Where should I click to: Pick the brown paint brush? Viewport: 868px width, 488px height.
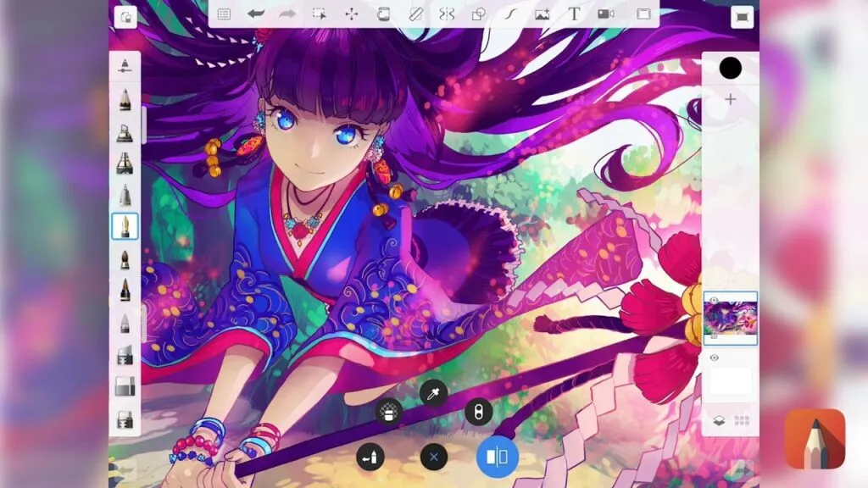(125, 259)
